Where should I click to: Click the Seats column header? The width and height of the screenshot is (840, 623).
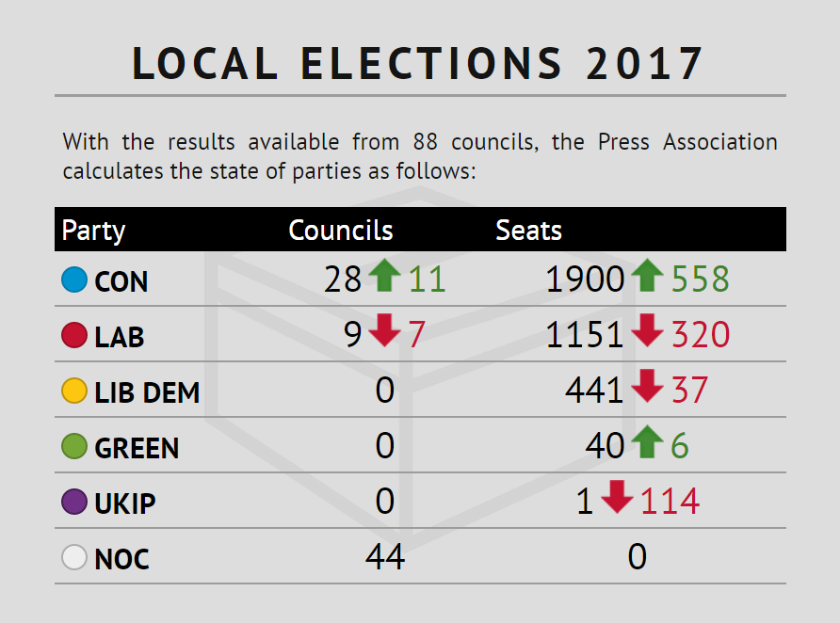(528, 231)
